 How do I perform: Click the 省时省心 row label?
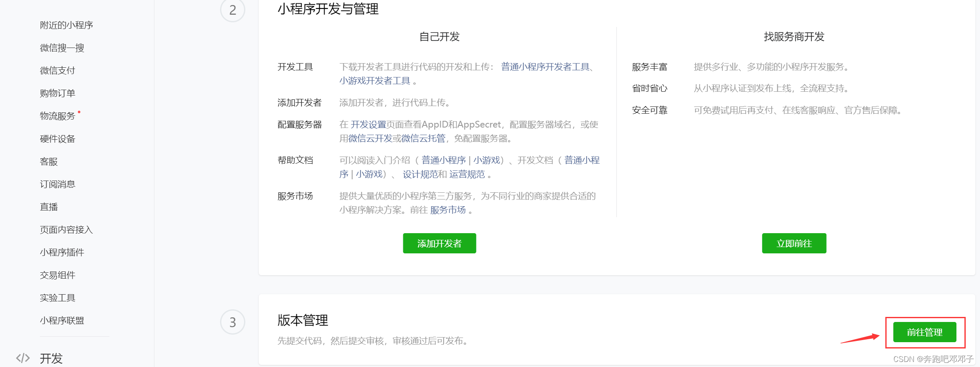pyautogui.click(x=650, y=88)
